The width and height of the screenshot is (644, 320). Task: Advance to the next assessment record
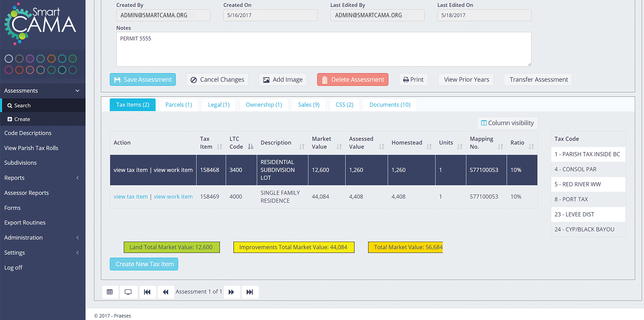click(x=232, y=292)
